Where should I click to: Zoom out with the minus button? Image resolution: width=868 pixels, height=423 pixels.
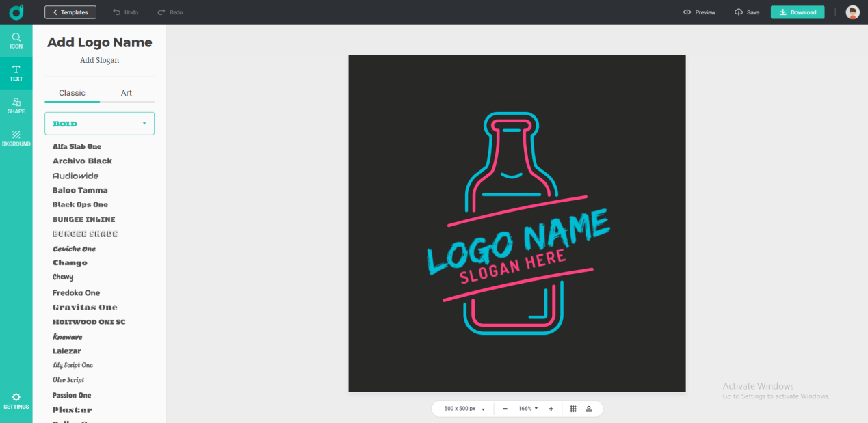pyautogui.click(x=505, y=409)
